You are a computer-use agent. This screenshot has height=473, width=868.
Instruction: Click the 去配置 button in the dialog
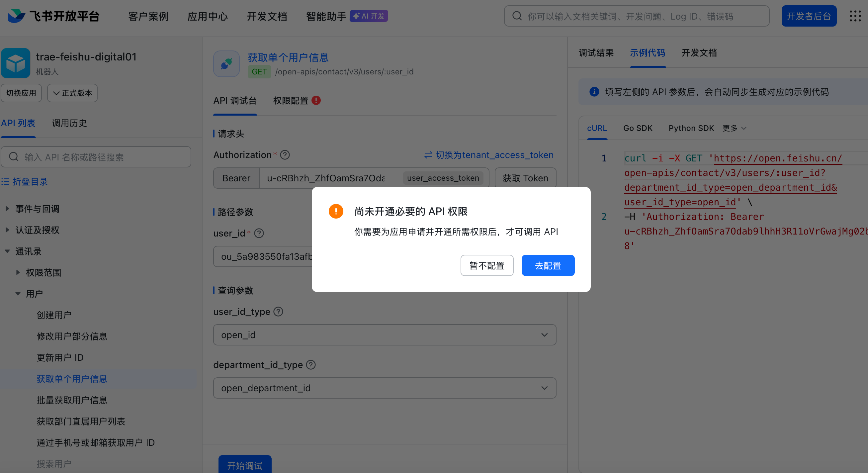[x=548, y=265]
